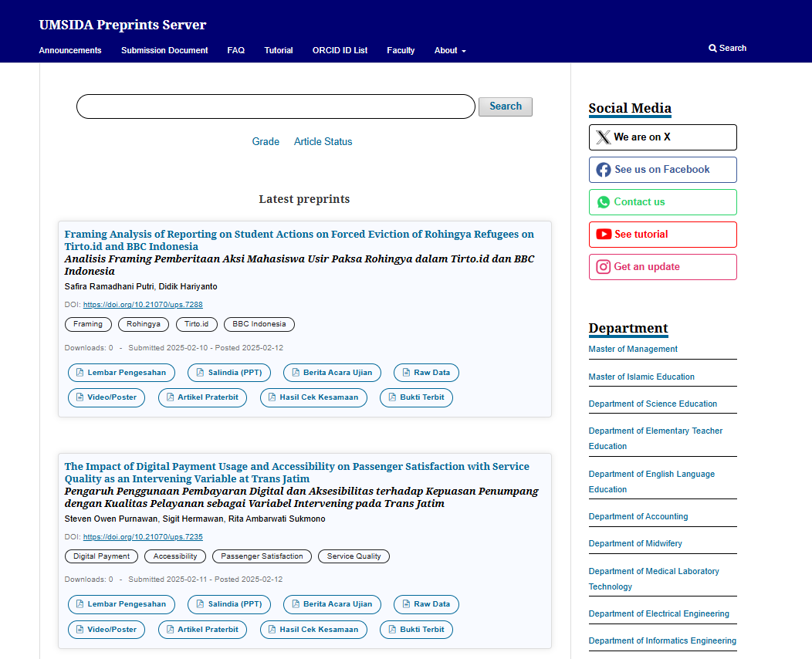Go to ORCID ID List page
This screenshot has width=812, height=659.
340,50
